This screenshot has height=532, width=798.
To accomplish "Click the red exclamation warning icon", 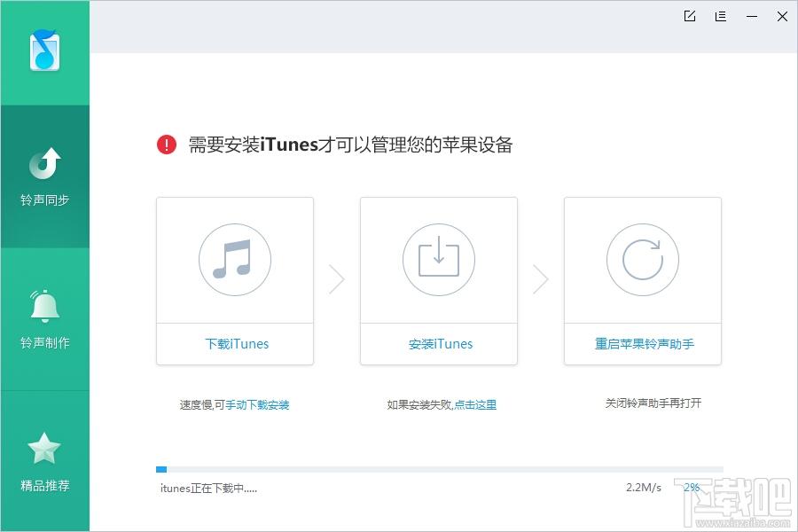I will coord(167,145).
